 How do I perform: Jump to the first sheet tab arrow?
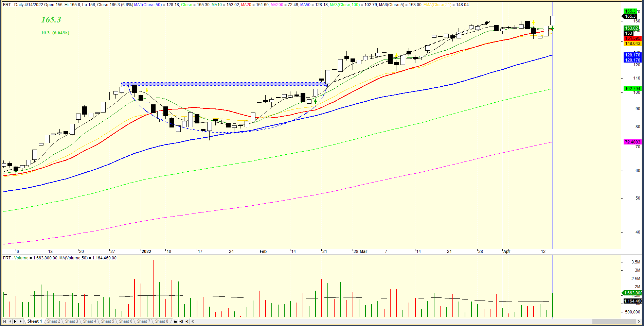5,321
